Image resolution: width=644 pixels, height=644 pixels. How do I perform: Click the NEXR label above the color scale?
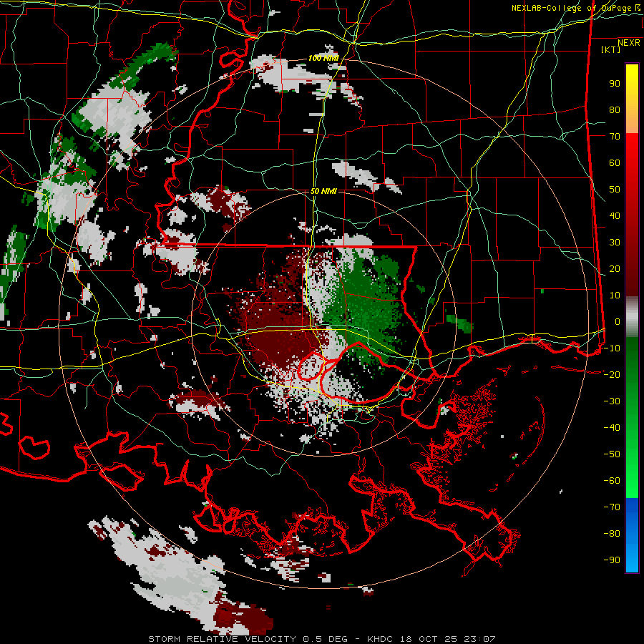628,43
